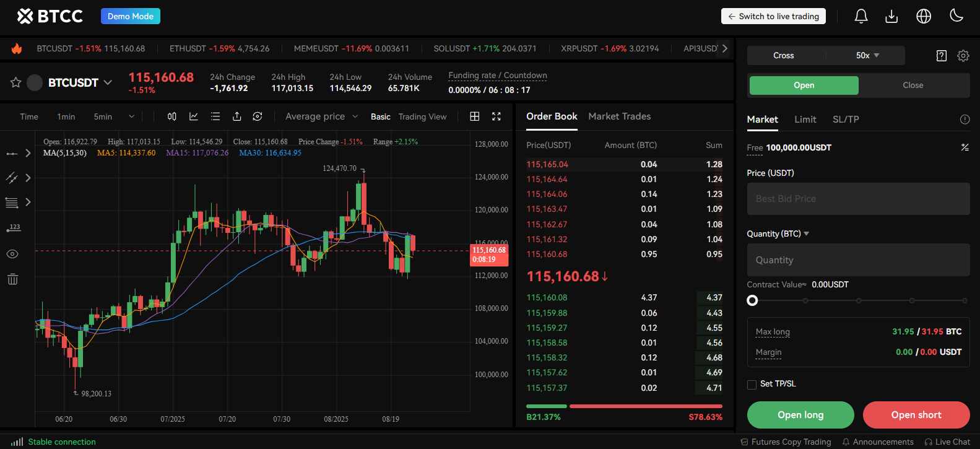Screen dimensions: 980x449
Task: Switch to Market Trades tab
Action: (619, 116)
